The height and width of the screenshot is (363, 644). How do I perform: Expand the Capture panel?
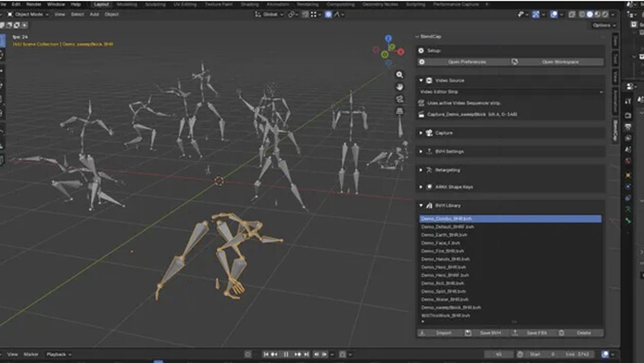421,133
